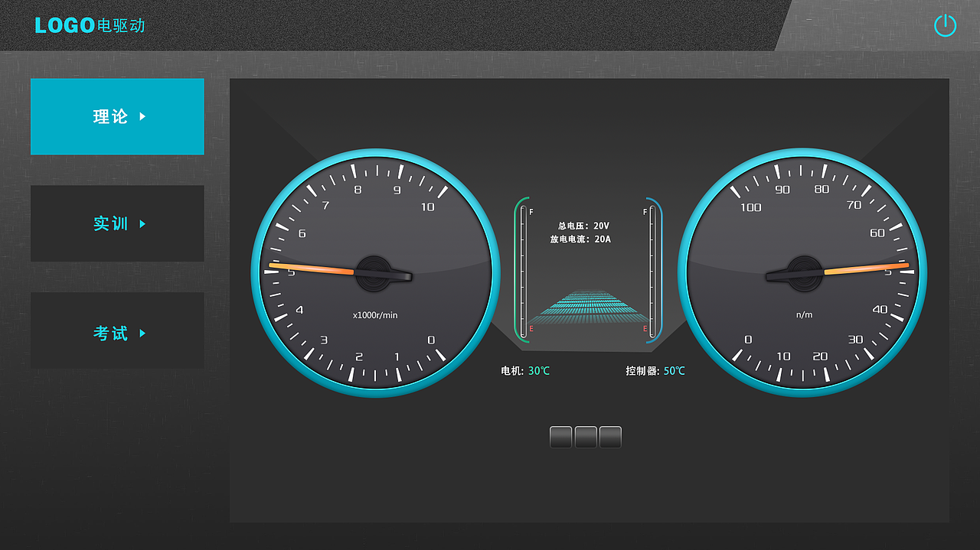Click the 放电电流: 20A reading

pyautogui.click(x=580, y=239)
